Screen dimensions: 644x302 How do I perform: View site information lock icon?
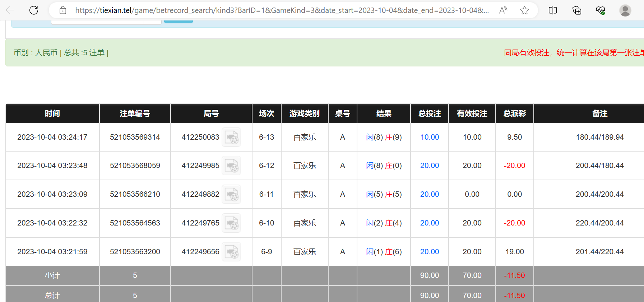63,10
